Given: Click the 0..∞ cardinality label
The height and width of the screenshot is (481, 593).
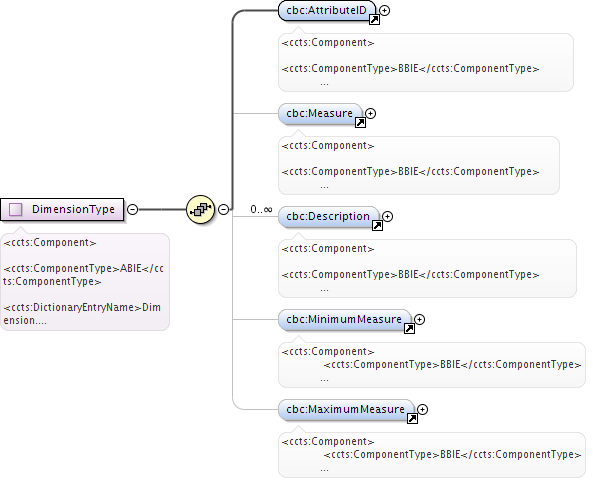Looking at the screenshot, I should click(261, 209).
